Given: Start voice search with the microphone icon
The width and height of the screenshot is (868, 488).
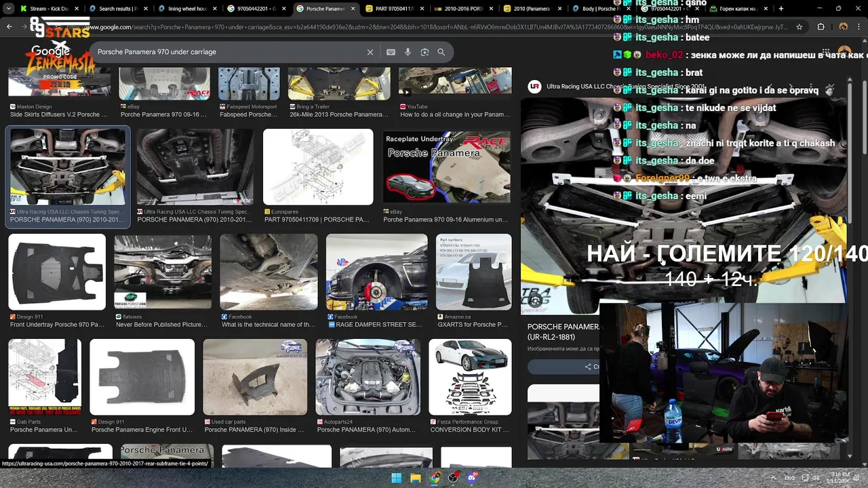Looking at the screenshot, I should click(408, 52).
